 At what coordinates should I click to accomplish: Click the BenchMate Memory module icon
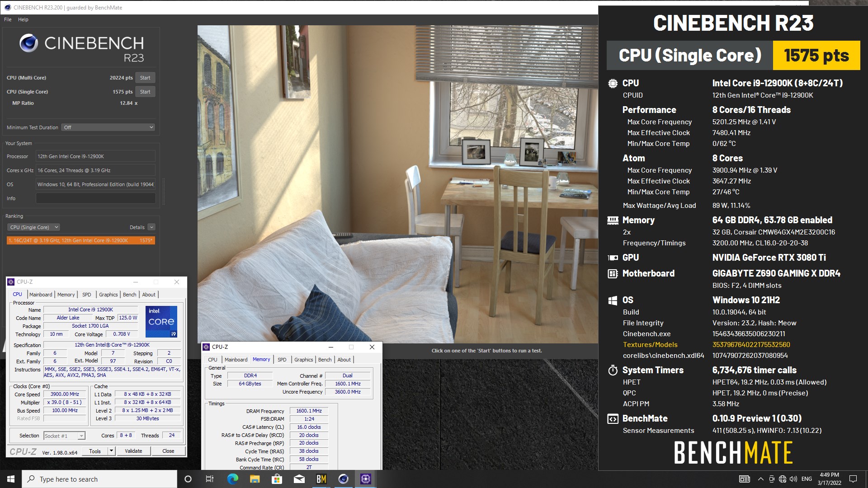pos(613,221)
